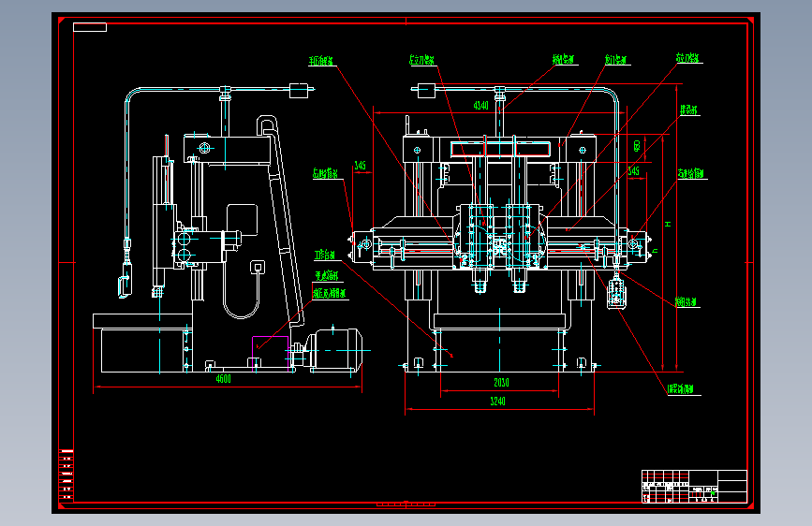Click the empty white rectangle in top-left corner

point(90,27)
